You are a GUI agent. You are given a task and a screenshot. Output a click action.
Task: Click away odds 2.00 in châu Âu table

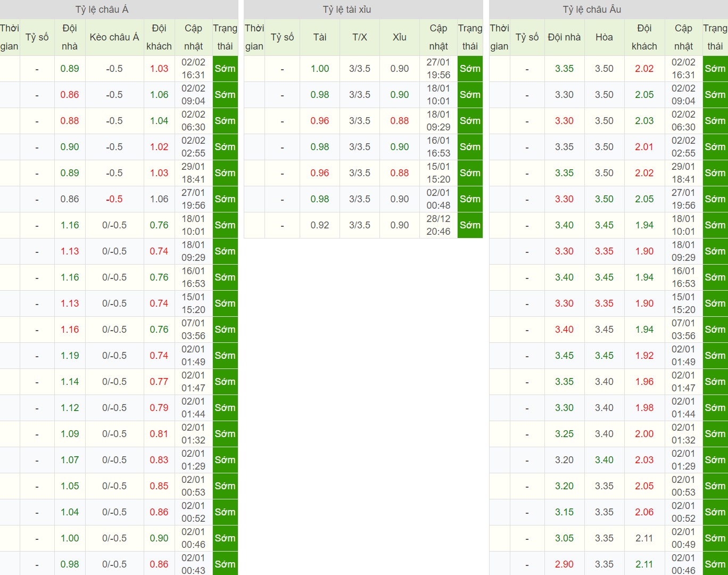(644, 434)
